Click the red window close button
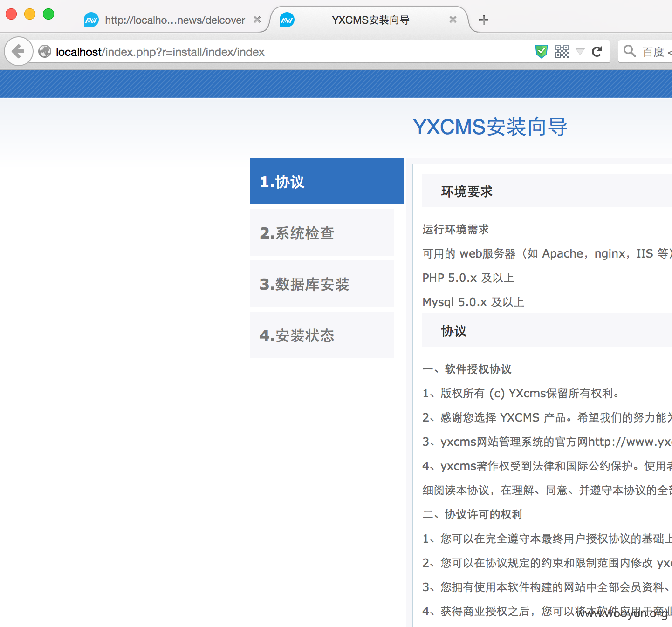Viewport: 672px width, 627px height. (11, 14)
